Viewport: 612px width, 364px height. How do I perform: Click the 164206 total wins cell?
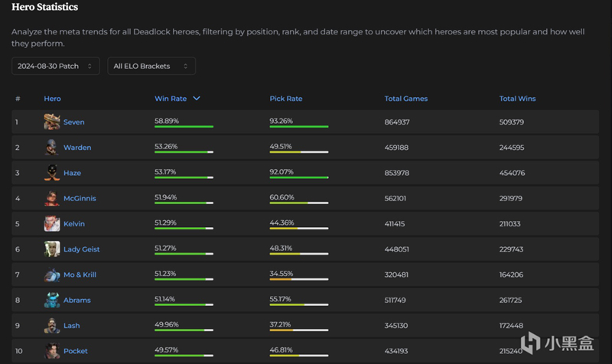[x=511, y=275]
